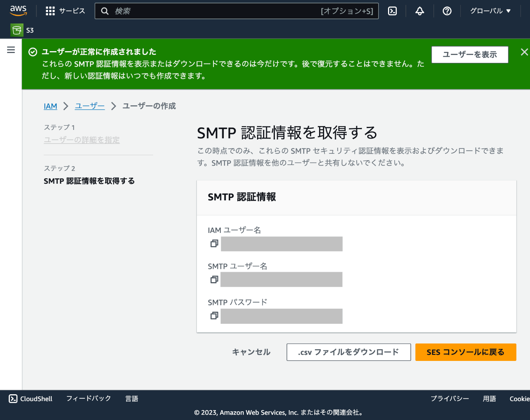Open CloudShell in the footer
Viewport: 530px width, 420px height.
pos(31,398)
